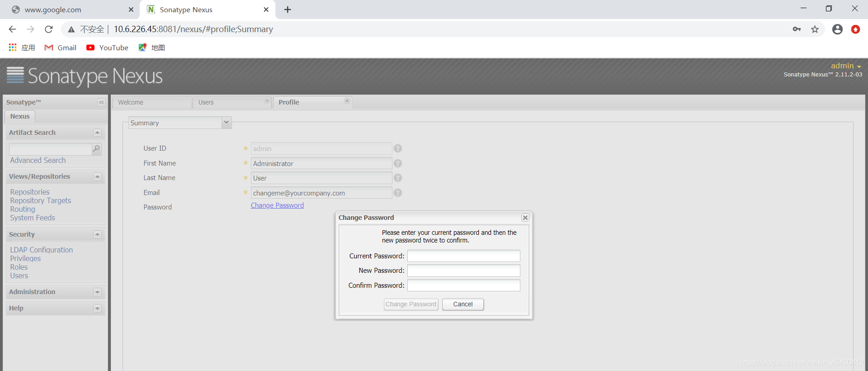Collapse the Sonatype left sidebar panel
The image size is (868, 371).
pyautogui.click(x=101, y=102)
